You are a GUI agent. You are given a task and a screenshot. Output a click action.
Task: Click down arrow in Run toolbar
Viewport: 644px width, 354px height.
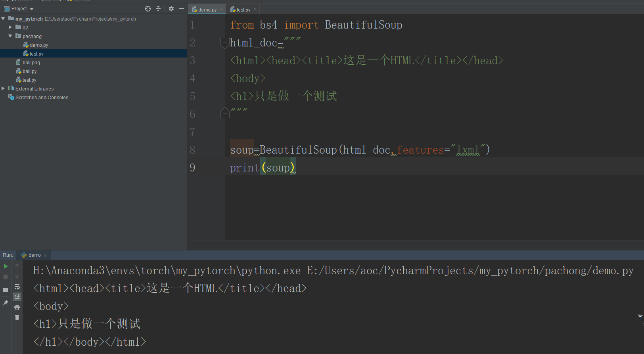pyautogui.click(x=17, y=276)
